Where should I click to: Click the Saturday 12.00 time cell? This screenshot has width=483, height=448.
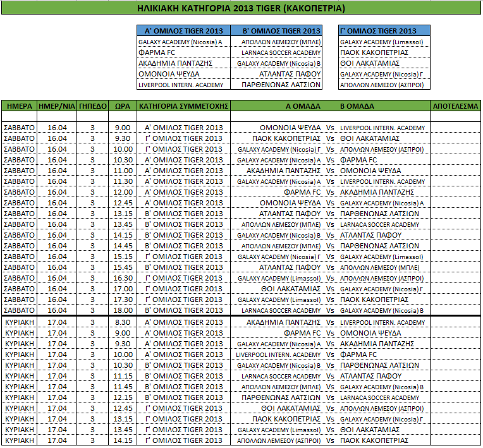click(x=123, y=192)
